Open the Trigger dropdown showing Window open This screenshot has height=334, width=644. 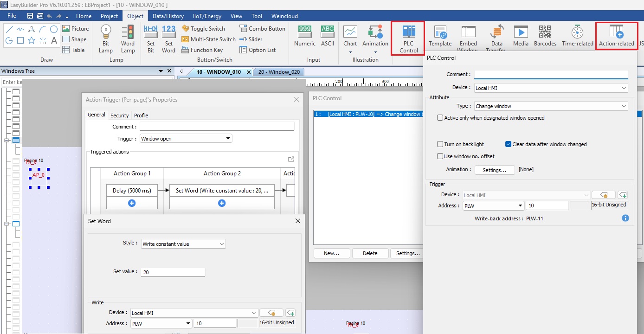tap(186, 139)
